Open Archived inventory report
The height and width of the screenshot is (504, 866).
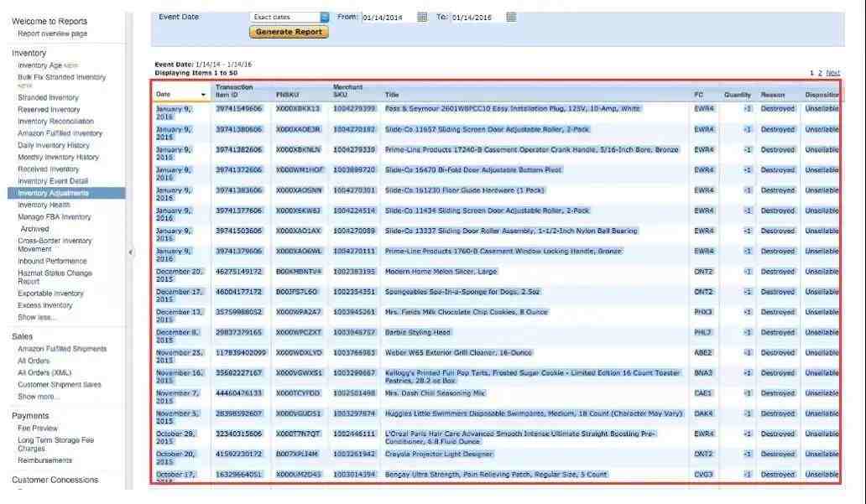tap(34, 229)
